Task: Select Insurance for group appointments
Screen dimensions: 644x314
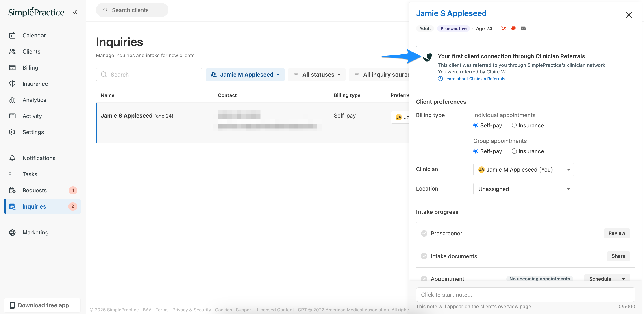Action: tap(514, 151)
